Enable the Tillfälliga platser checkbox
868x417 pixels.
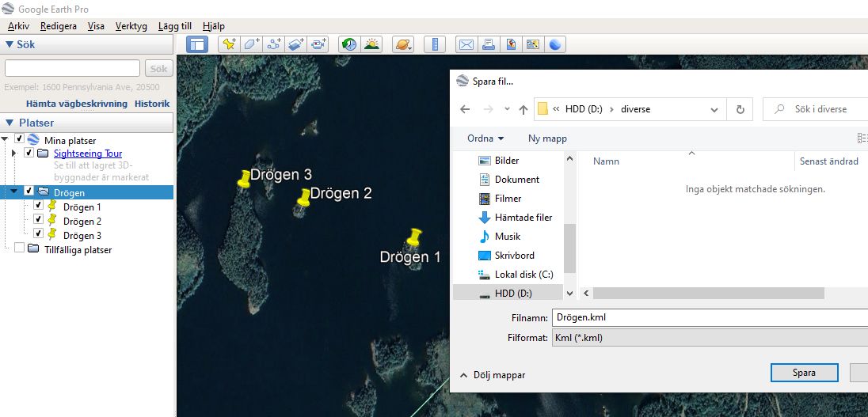click(19, 248)
